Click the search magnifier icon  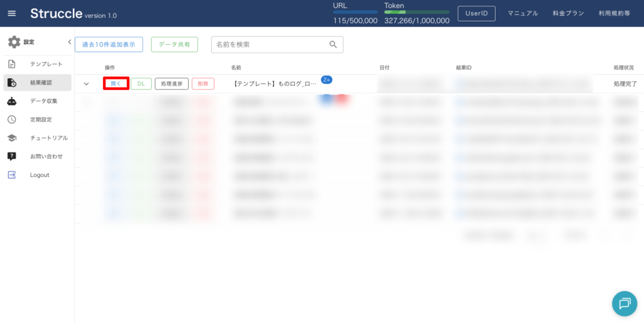click(x=333, y=45)
